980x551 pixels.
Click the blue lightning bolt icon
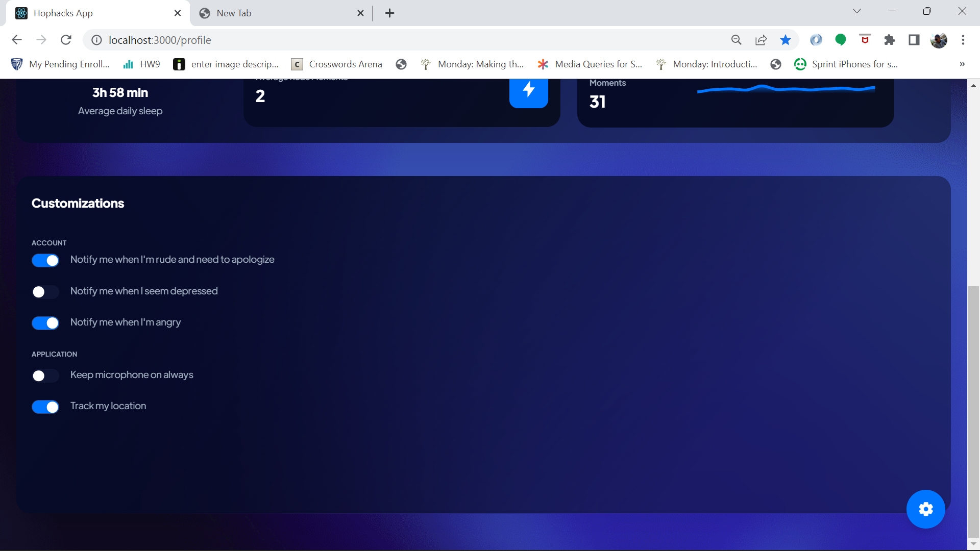click(x=528, y=90)
